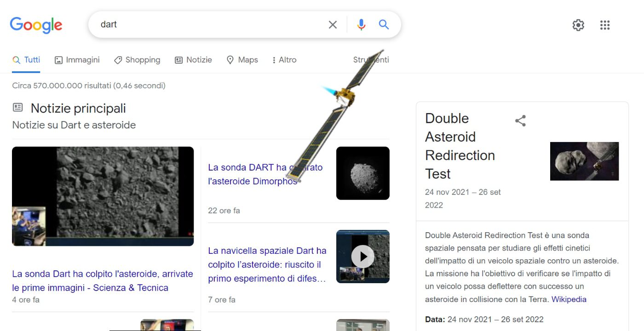
Task: Start voice search with microphone icon
Action: point(361,25)
